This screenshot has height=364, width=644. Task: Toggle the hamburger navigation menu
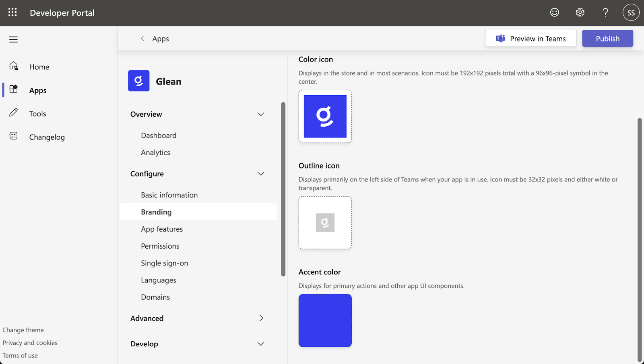(x=13, y=39)
